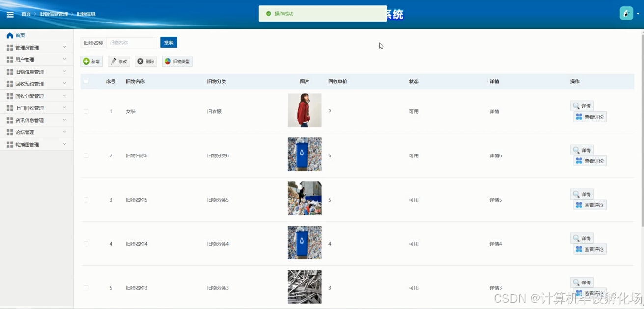Viewport: 644px width, 309px height.
Task: Check the 女装 row checkbox
Action: (86, 111)
